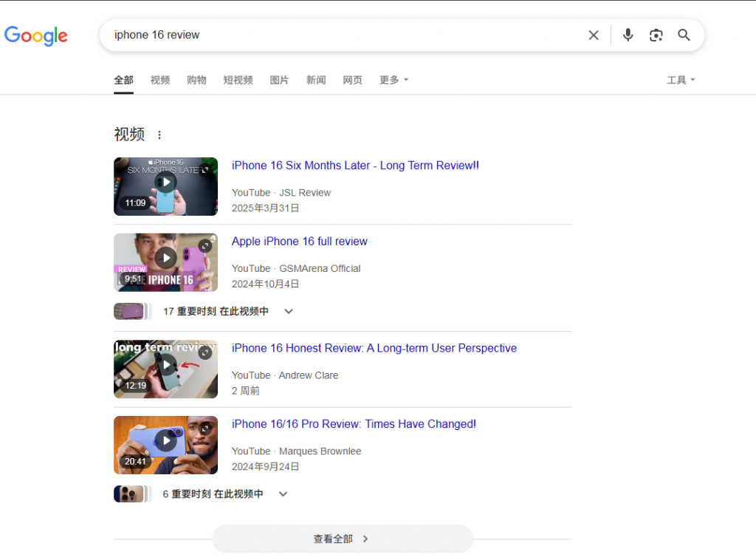Open Google Lens camera search icon
This screenshot has height=560, width=756.
[x=656, y=35]
